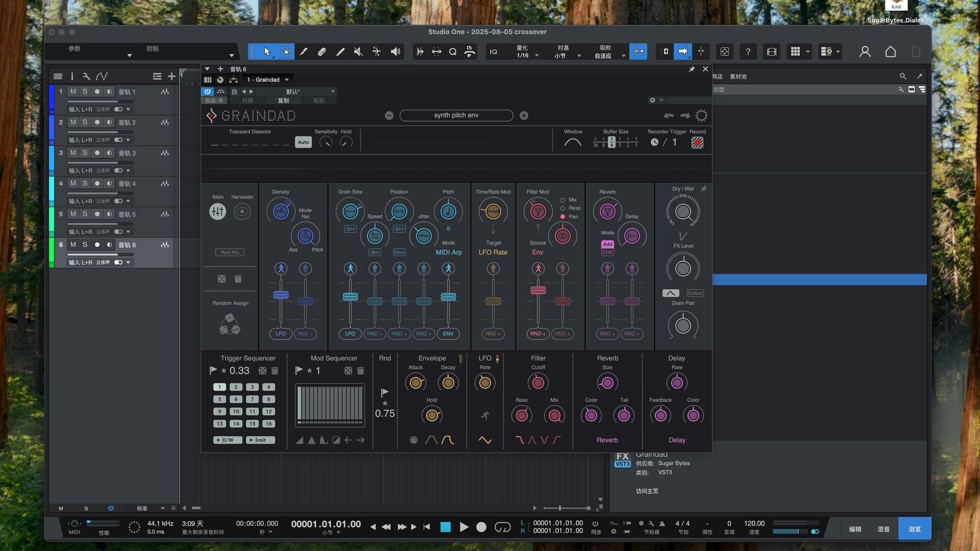Click the Random Assign dice
The image size is (980, 551).
coord(230,324)
